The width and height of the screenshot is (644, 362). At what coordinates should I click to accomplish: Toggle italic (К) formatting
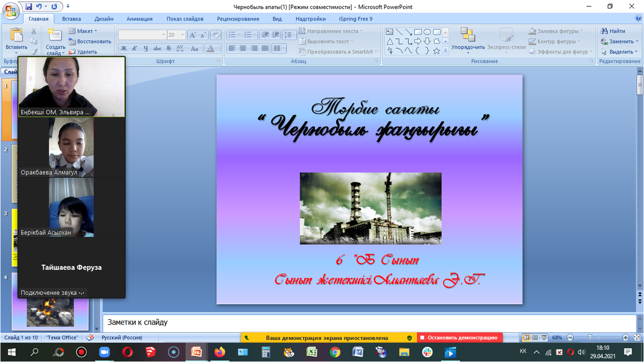click(x=134, y=48)
